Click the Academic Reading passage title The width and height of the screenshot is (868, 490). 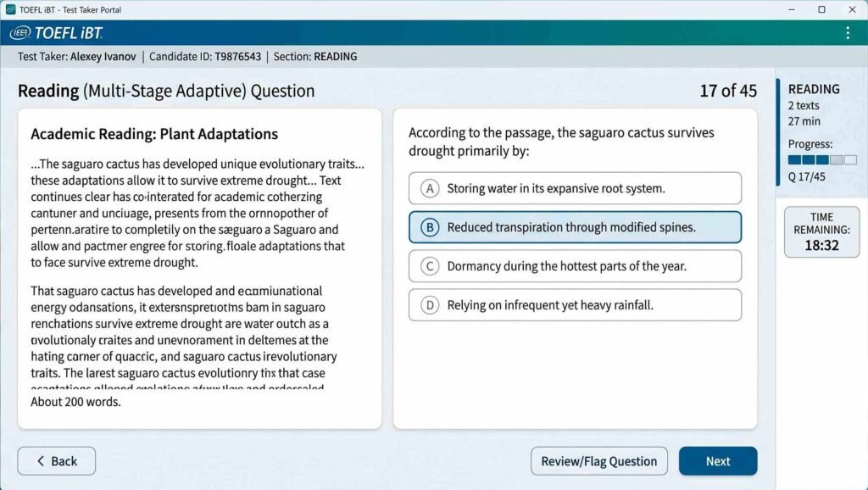point(154,134)
